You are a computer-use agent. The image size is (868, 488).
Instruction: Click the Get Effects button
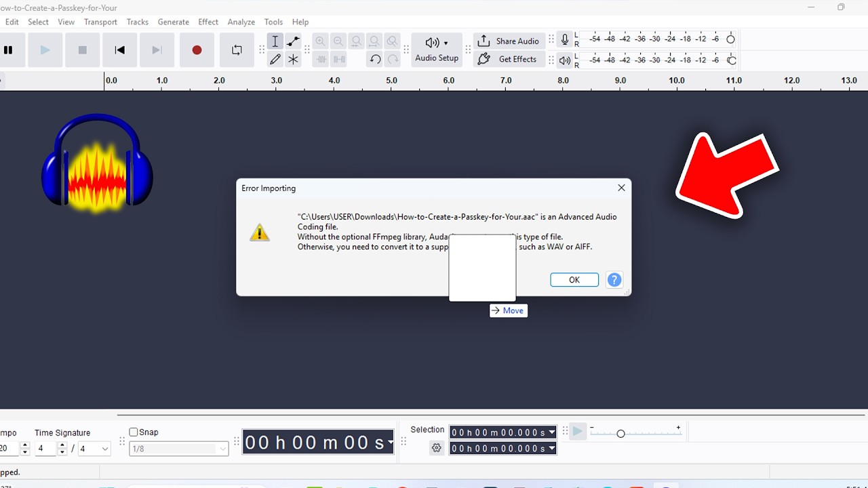coord(509,60)
